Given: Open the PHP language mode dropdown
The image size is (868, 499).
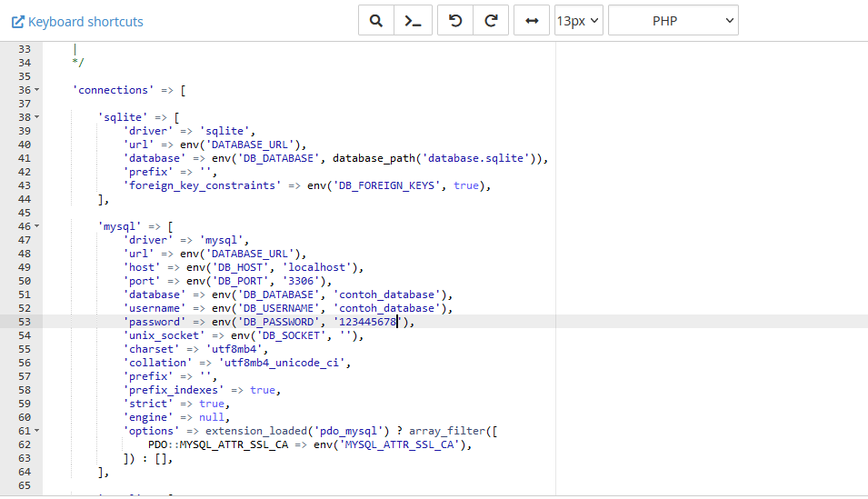Looking at the screenshot, I should (x=673, y=21).
